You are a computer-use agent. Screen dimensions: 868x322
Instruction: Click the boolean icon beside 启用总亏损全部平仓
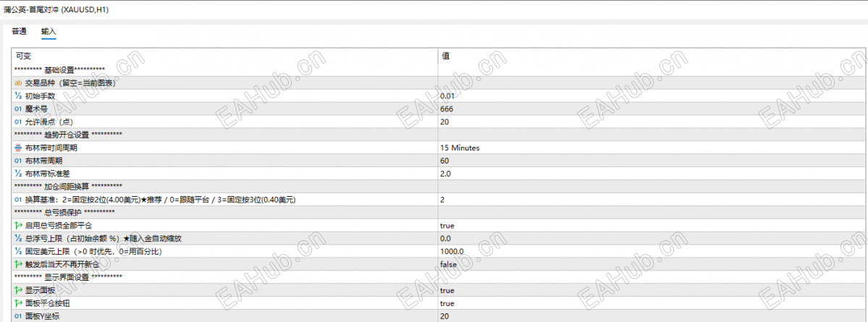(x=18, y=226)
